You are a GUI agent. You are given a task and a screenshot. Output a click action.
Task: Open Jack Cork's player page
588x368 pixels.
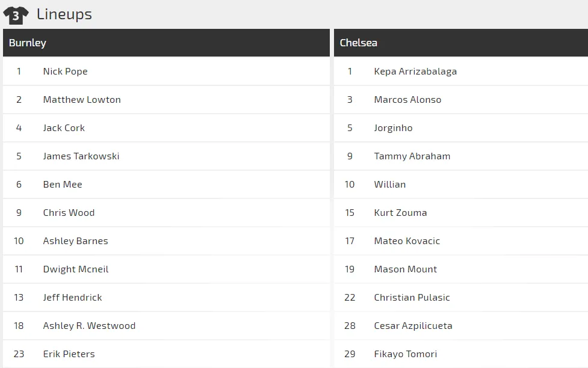pos(64,127)
